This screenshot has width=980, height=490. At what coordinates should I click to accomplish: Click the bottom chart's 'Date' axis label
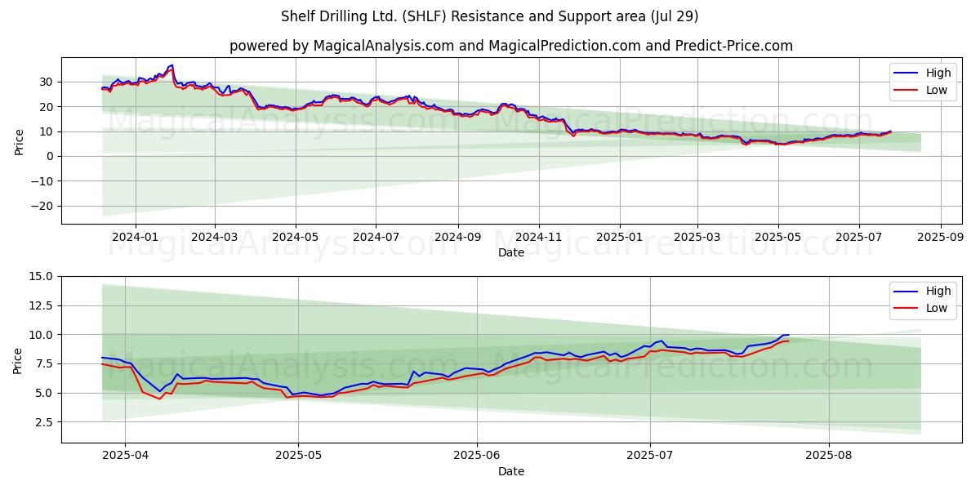tap(511, 471)
